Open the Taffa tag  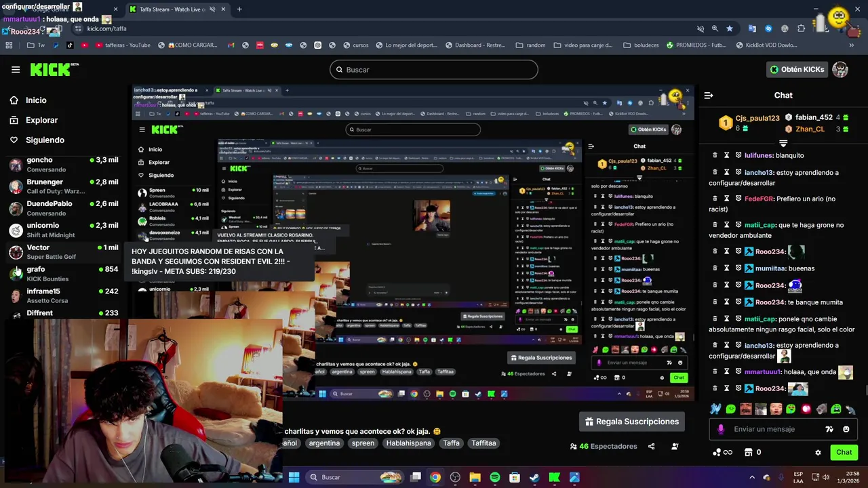451,443
